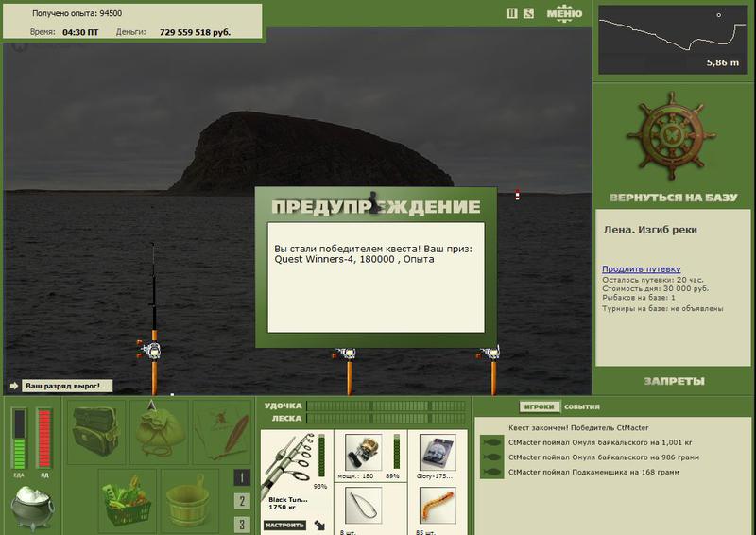756x535 pixels.
Task: Follow the Продлить путевку link
Action: pyautogui.click(x=642, y=268)
